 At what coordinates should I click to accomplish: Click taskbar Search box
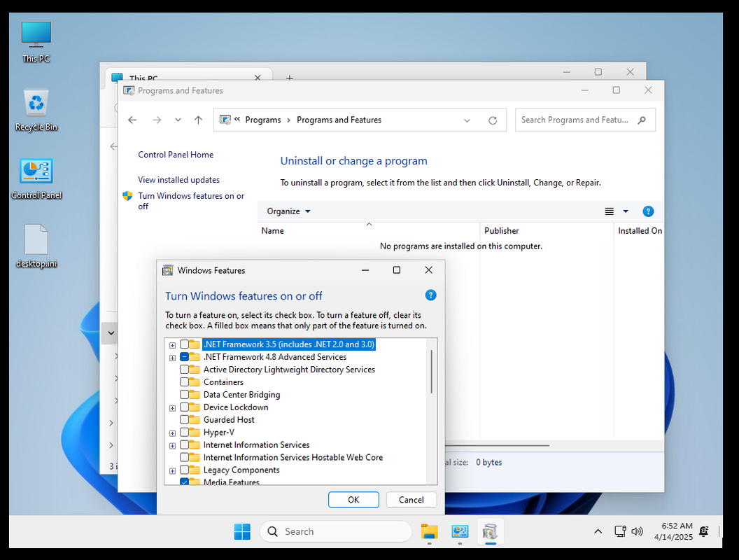pos(336,532)
